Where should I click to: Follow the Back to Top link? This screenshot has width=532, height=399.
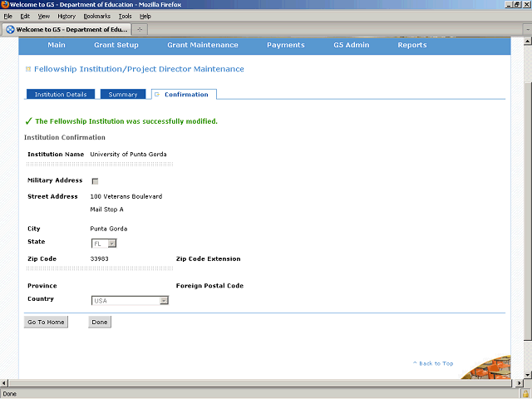(433, 363)
